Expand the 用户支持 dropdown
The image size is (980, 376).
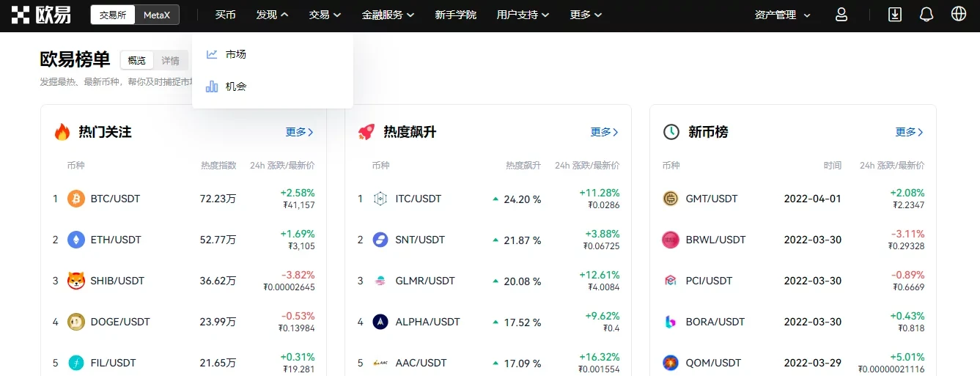coord(523,15)
